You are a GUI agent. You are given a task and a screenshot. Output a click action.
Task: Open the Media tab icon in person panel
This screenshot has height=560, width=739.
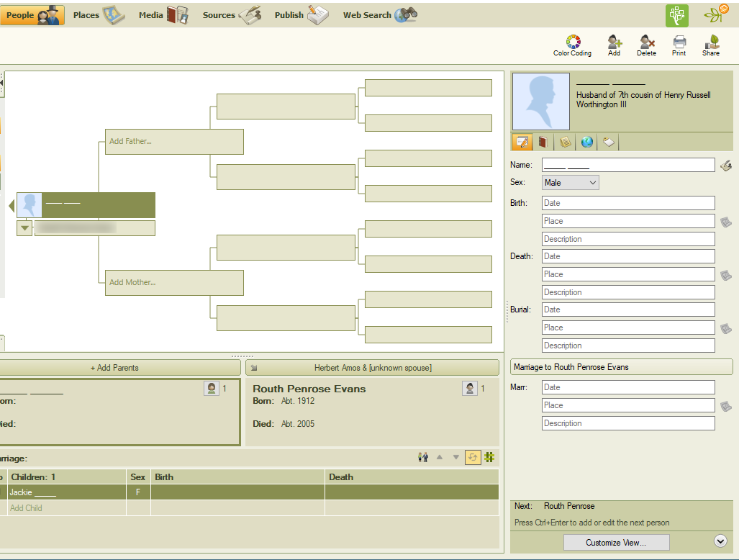(x=543, y=142)
